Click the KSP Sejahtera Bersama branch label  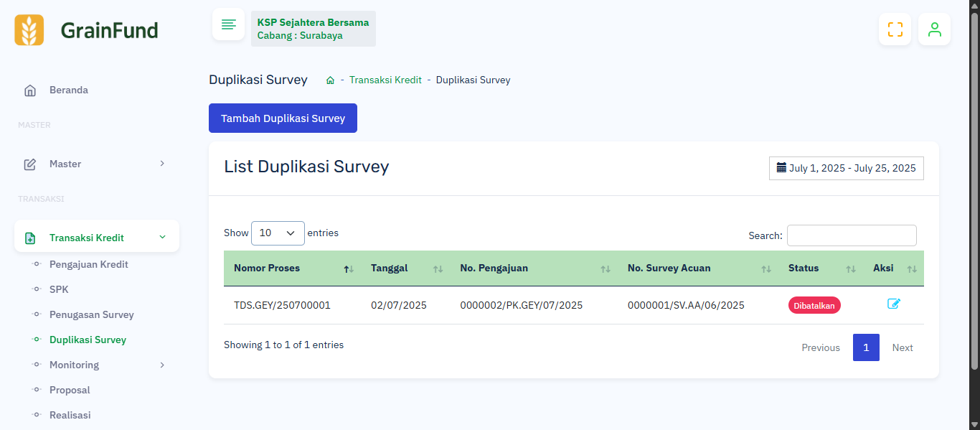[314, 29]
